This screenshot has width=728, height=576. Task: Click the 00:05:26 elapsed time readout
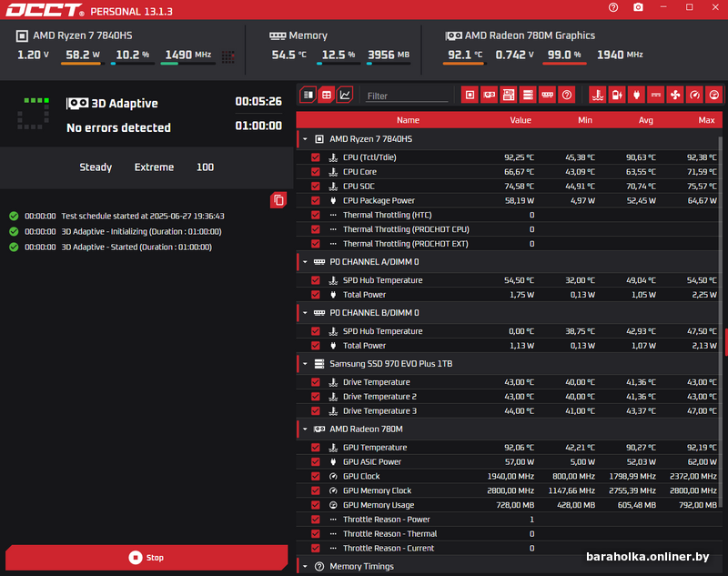click(258, 101)
